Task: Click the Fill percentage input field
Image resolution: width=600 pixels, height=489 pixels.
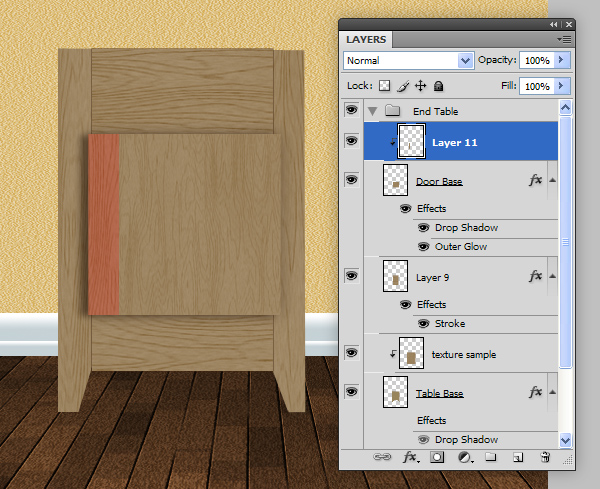Action: coord(536,87)
